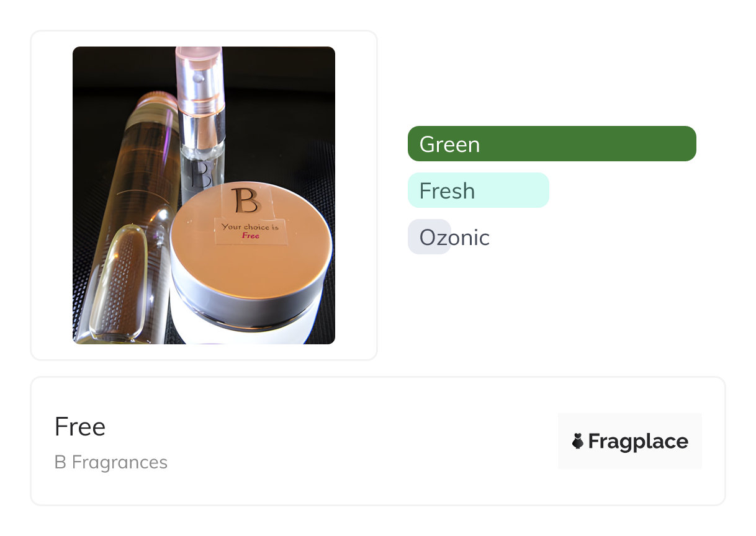Open the perfume product photo
Viewport: 756px width, 536px height.
tap(204, 195)
